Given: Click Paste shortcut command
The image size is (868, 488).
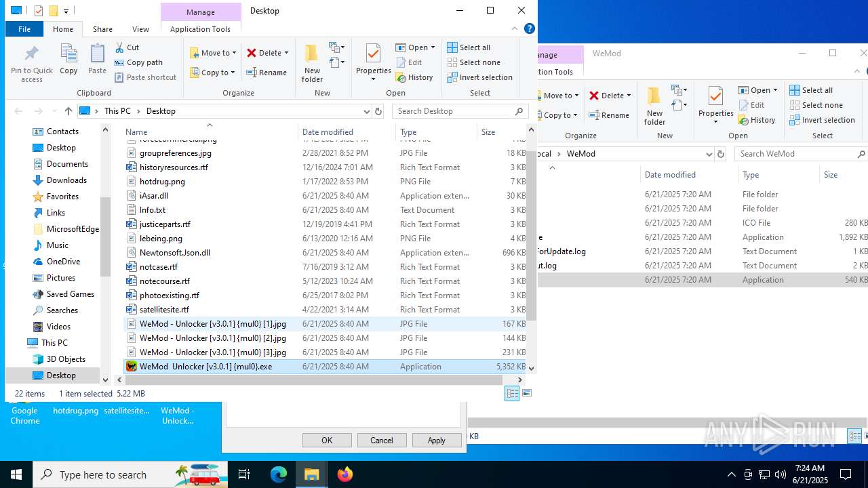Looking at the screenshot, I should [145, 77].
